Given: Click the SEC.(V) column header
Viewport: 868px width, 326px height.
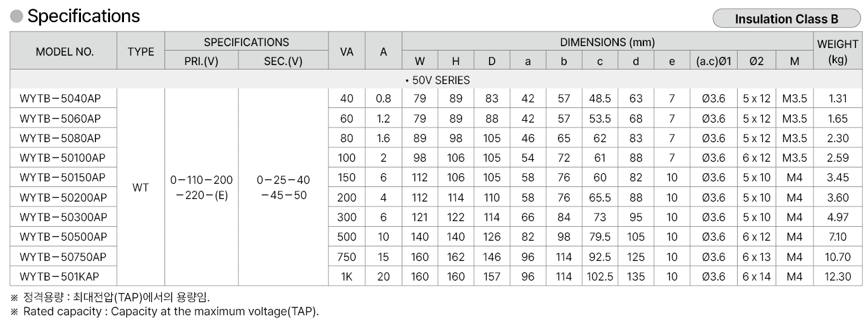Looking at the screenshot, I should tap(283, 61).
